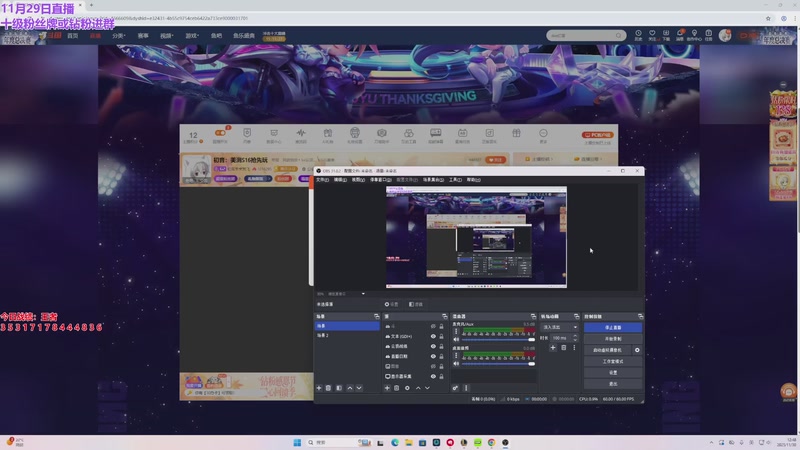800x450 pixels.
Task: Mute the Desktop Audio speaker icon
Action: pyautogui.click(x=456, y=364)
